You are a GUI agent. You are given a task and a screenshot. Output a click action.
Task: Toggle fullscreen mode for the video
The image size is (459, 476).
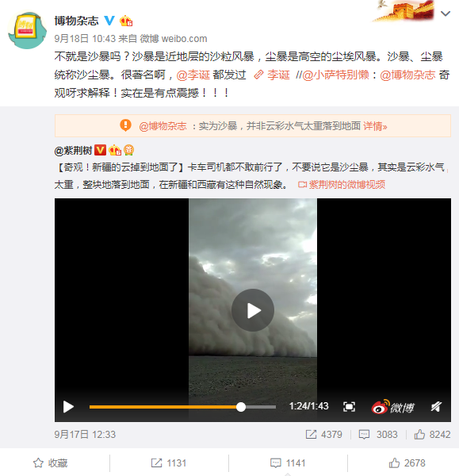[349, 407]
